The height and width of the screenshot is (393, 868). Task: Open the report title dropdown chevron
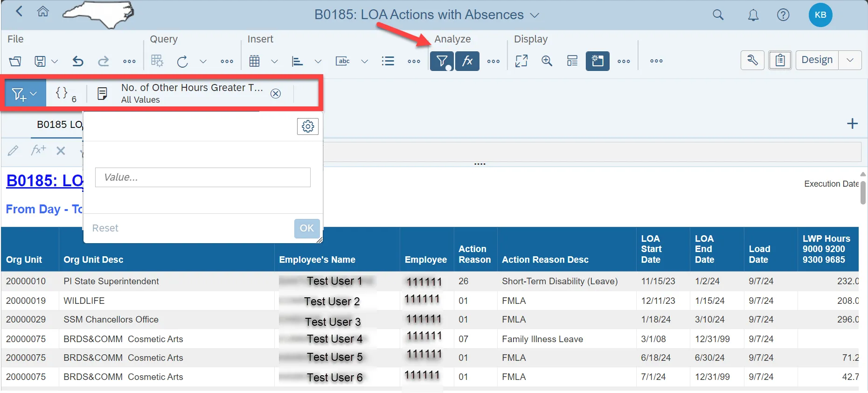point(535,15)
